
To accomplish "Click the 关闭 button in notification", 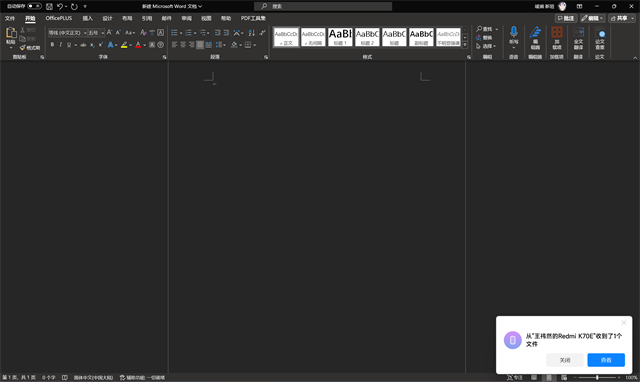I will coord(565,360).
